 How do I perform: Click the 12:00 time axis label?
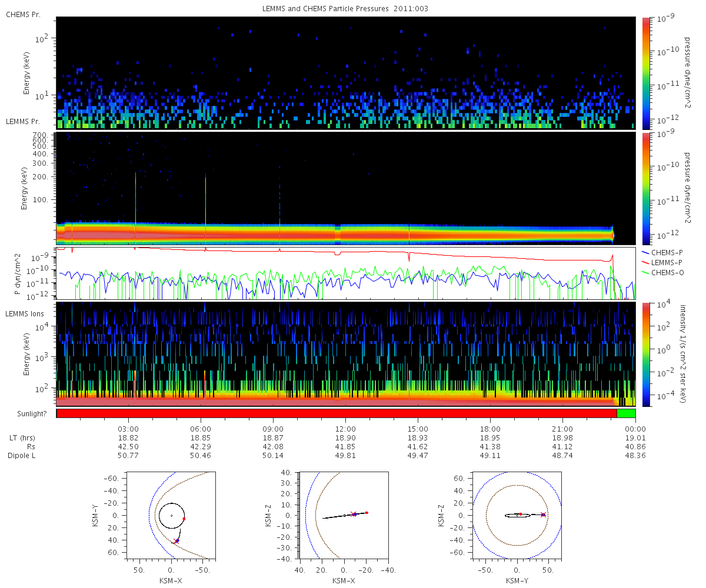[x=345, y=429]
